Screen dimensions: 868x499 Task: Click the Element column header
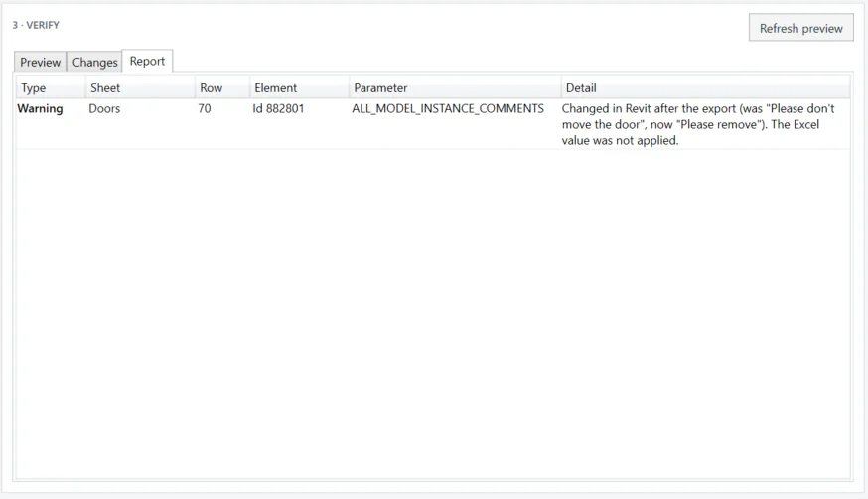[x=300, y=88]
